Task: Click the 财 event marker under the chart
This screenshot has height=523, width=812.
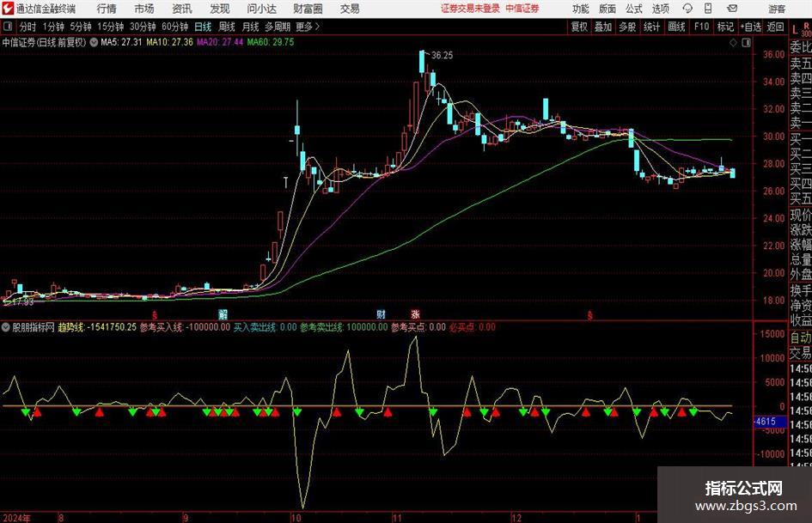Action: coord(382,314)
